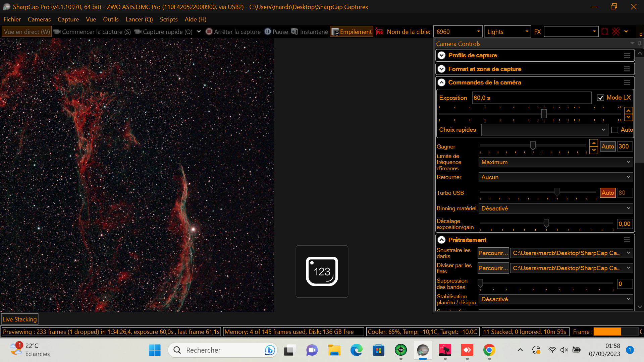Open Capture rapide dropdown arrow
Viewport: 644px width, 362px height.
click(x=199, y=32)
